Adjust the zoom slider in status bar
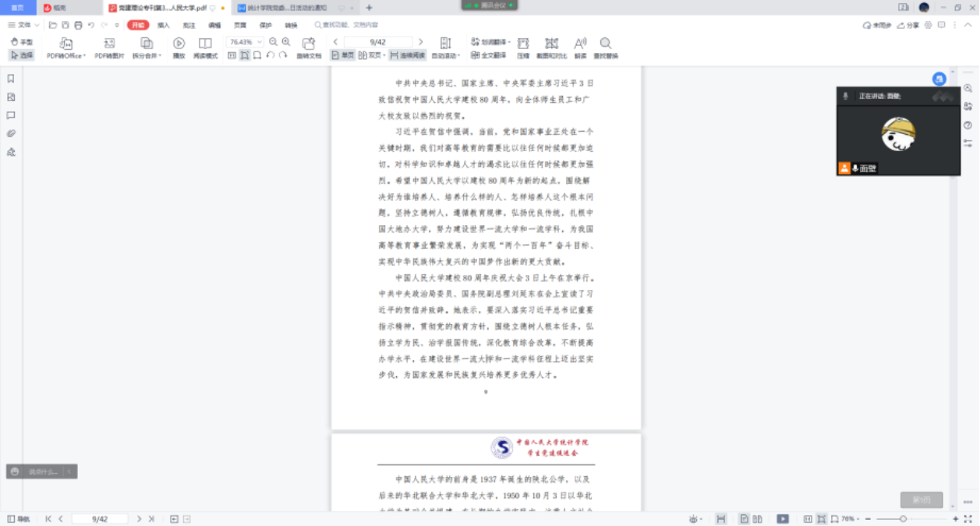This screenshot has width=980, height=526. [x=903, y=519]
